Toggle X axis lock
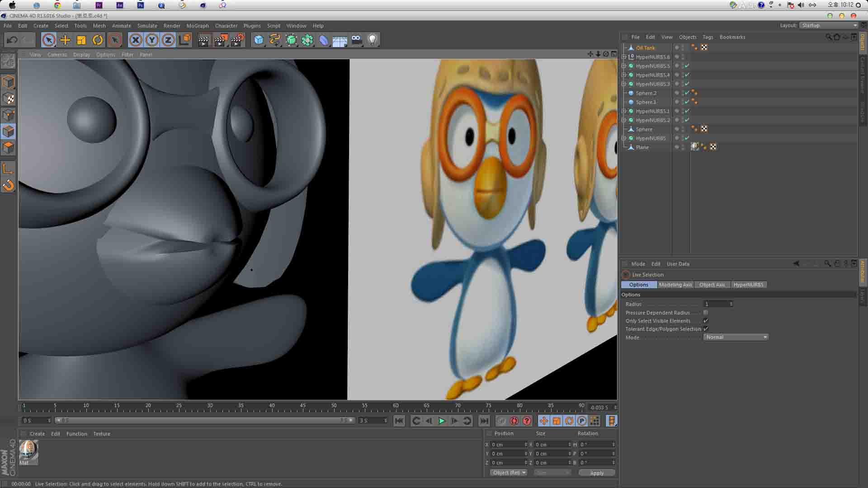868x488 pixels. [x=135, y=40]
